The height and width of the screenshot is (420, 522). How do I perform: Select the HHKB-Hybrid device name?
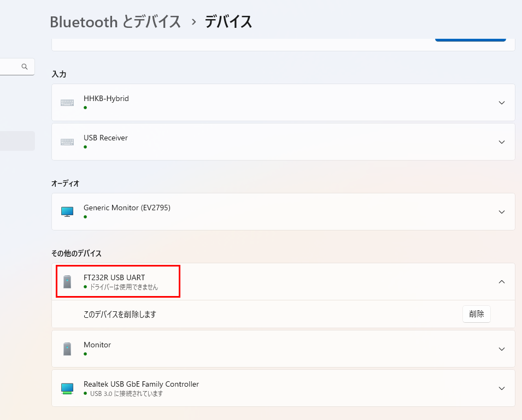click(106, 99)
